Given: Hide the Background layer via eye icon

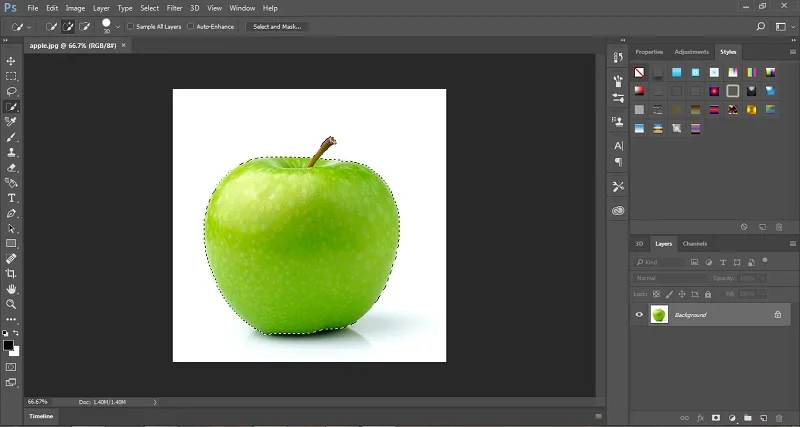Looking at the screenshot, I should [x=639, y=315].
